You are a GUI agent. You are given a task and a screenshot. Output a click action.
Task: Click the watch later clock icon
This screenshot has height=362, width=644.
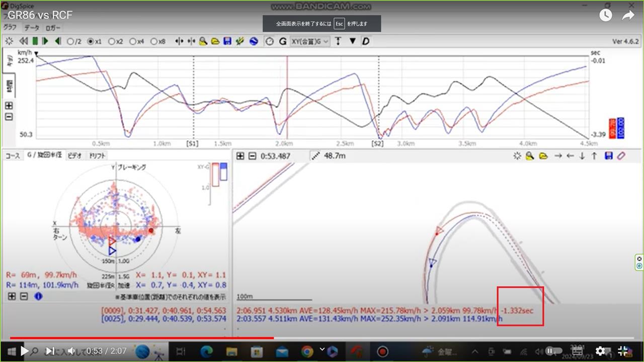(605, 16)
